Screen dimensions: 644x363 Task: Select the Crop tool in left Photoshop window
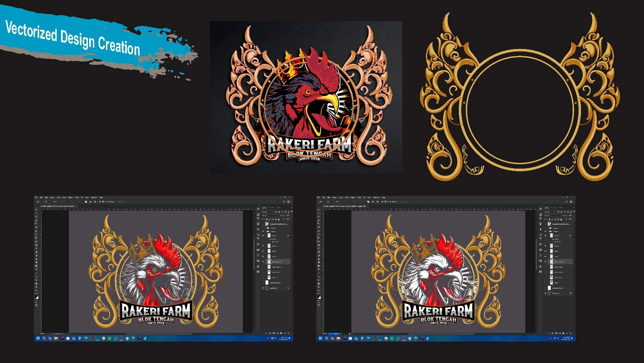[36, 223]
